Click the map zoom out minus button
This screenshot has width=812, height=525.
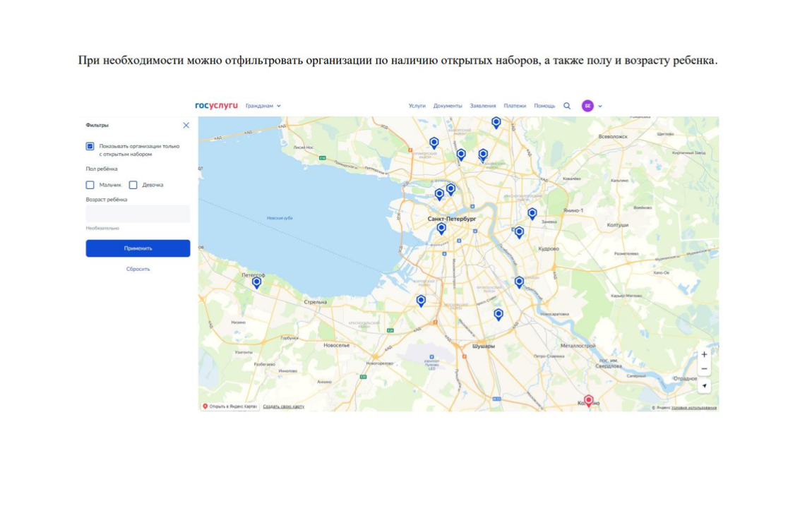pyautogui.click(x=704, y=369)
